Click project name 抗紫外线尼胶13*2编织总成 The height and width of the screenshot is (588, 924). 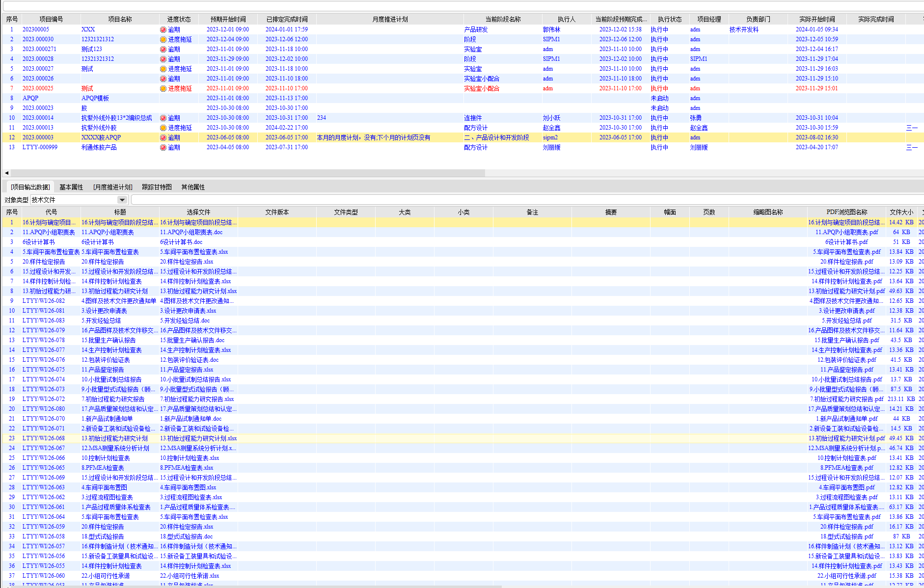[117, 118]
